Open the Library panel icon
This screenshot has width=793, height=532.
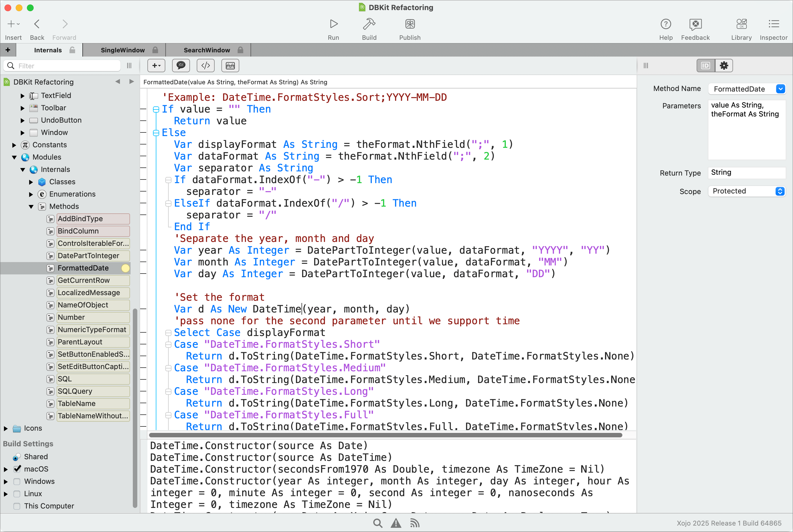click(741, 24)
